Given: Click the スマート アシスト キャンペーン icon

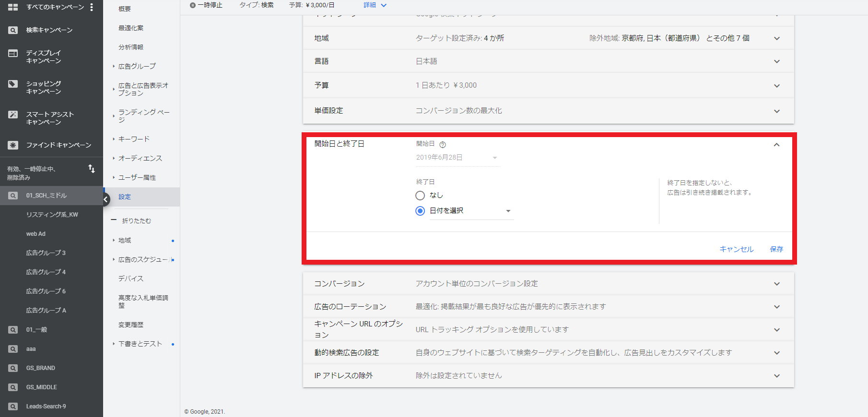Looking at the screenshot, I should pos(13,115).
